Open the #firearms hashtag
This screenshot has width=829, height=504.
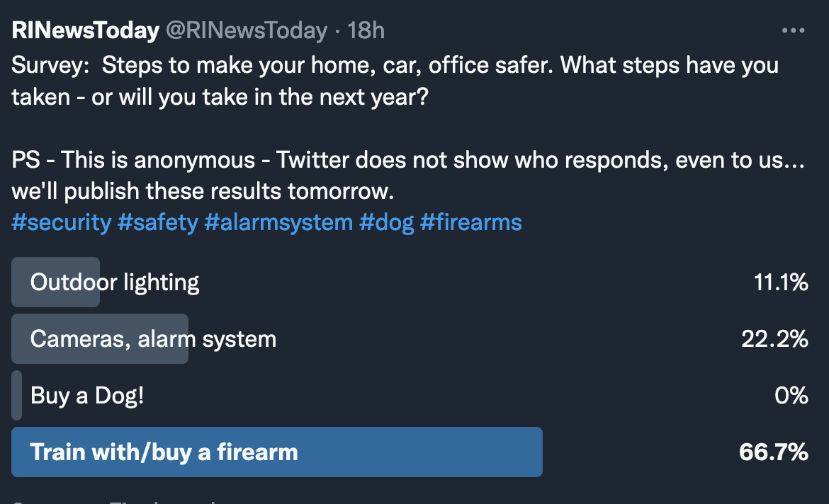(470, 222)
